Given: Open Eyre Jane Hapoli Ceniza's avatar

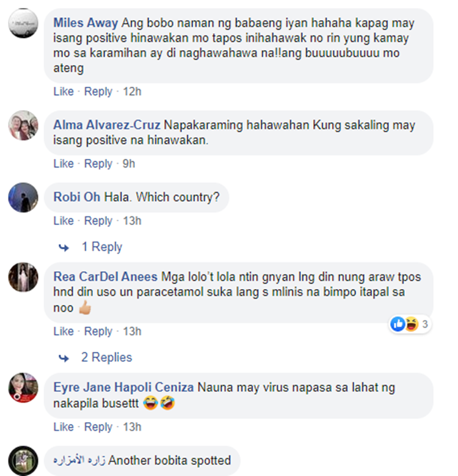Looking at the screenshot, I should [x=23, y=387].
